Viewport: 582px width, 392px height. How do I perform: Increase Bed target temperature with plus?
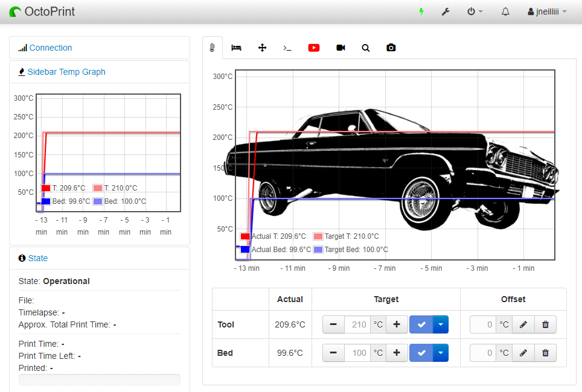click(x=397, y=353)
